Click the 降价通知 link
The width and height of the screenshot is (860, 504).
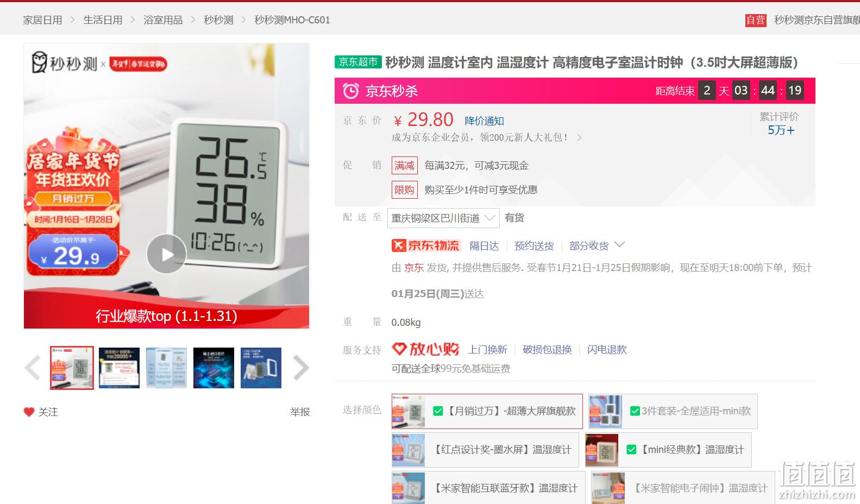tap(484, 121)
